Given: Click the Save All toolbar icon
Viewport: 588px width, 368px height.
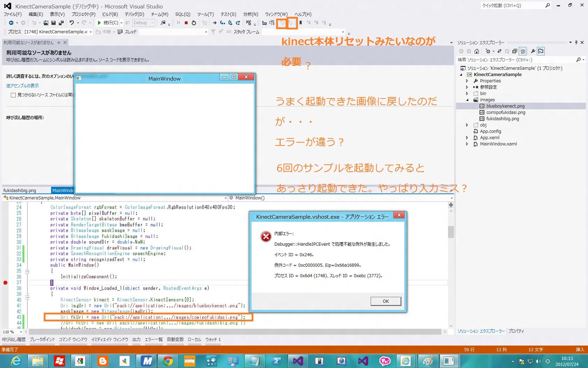Looking at the screenshot, I should pos(61,23).
